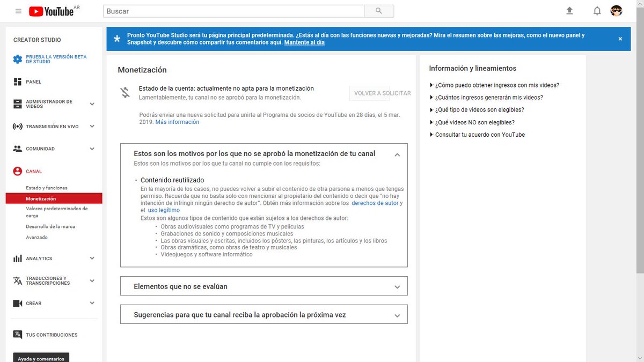Follow the Más información link

click(x=177, y=122)
